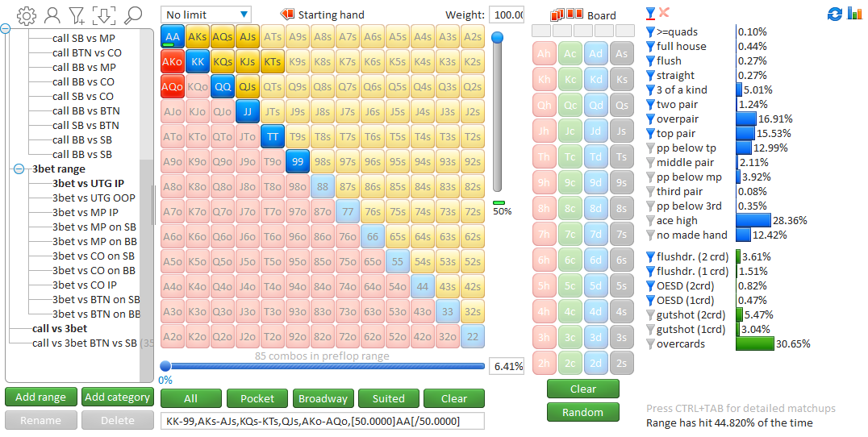Click the user profile icon
This screenshot has height=437, width=868.
(x=52, y=15)
